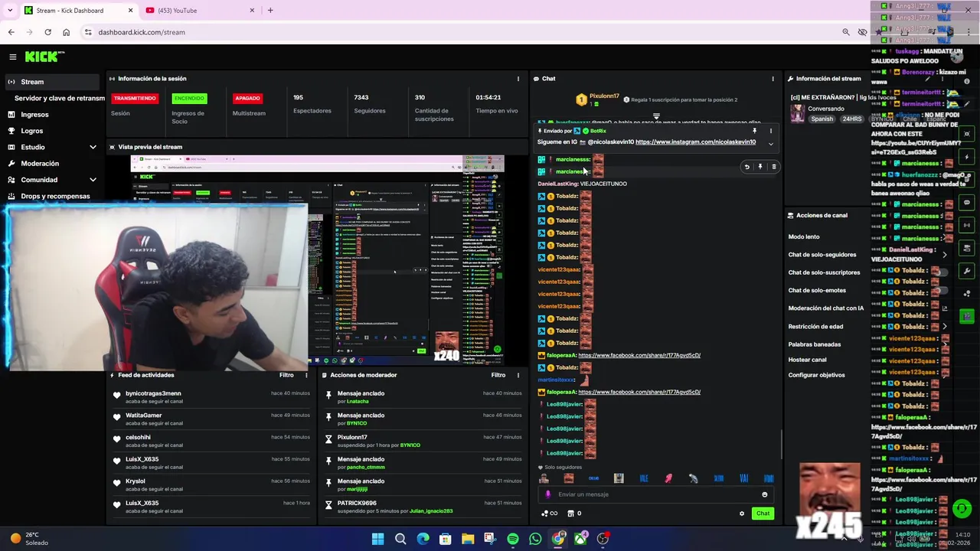This screenshot has width=980, height=551.
Task: Expand the Comunidad sidebar section
Action: click(93, 180)
